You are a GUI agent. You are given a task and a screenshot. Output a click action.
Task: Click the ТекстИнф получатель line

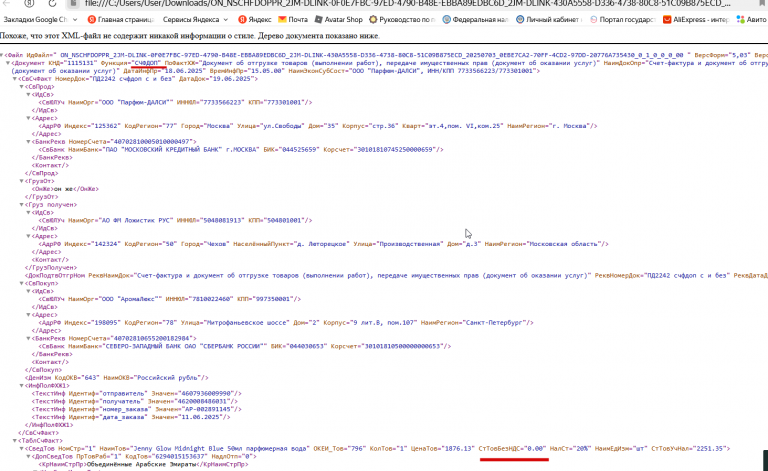point(134,401)
